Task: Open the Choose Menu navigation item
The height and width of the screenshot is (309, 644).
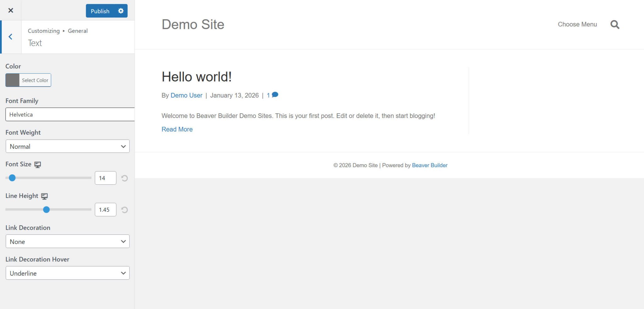Action: tap(577, 24)
